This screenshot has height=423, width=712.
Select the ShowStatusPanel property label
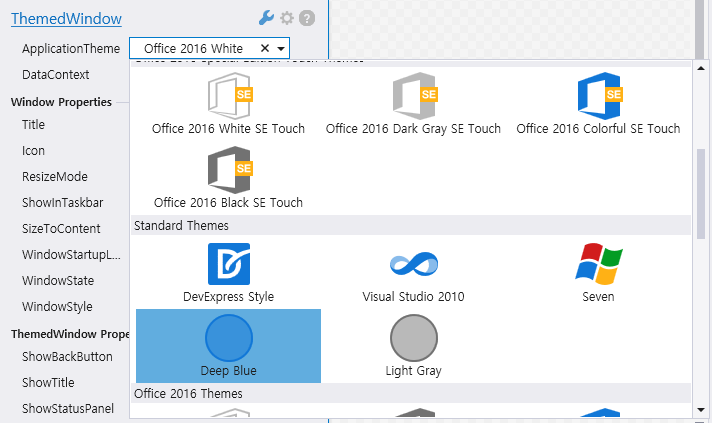click(x=68, y=408)
